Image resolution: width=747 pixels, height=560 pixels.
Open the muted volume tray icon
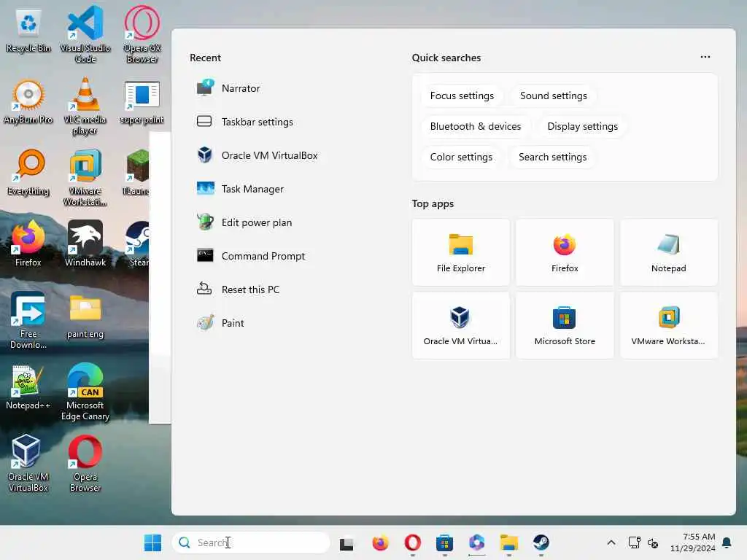pos(653,542)
